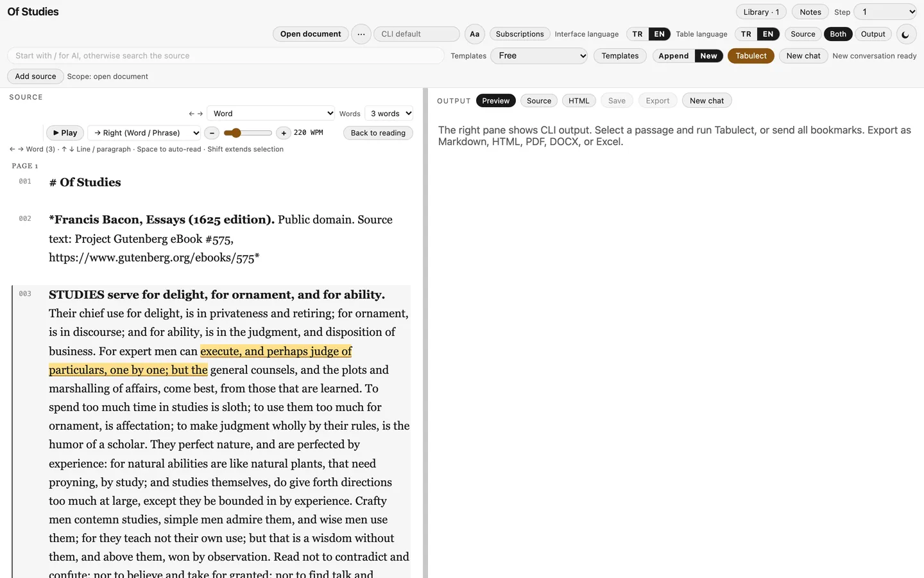Toggle dark mode moon icon

pyautogui.click(x=905, y=35)
